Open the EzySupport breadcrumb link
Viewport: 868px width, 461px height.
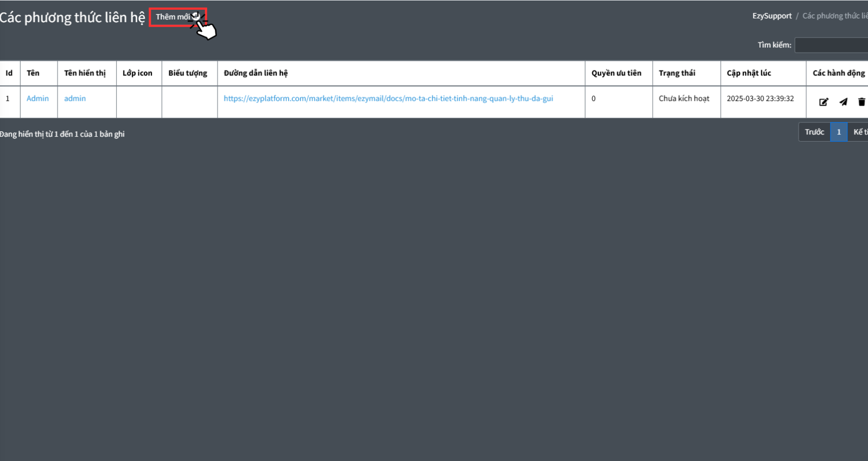[771, 16]
